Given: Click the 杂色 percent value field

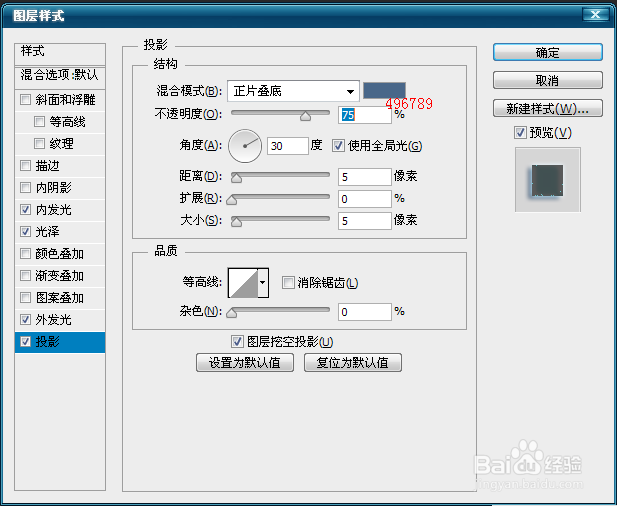Looking at the screenshot, I should [365, 312].
